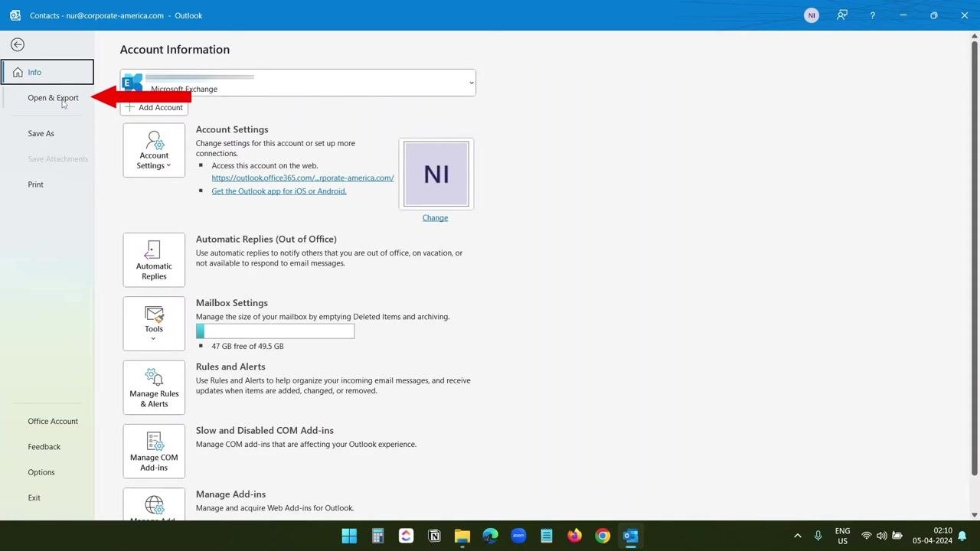Click the NI profile picture thumbnail

click(436, 174)
